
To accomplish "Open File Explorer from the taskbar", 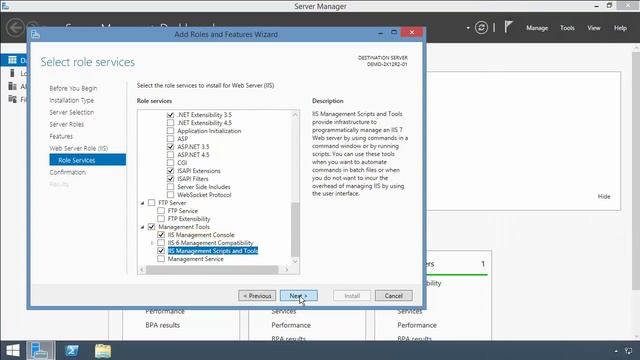I will (x=103, y=351).
